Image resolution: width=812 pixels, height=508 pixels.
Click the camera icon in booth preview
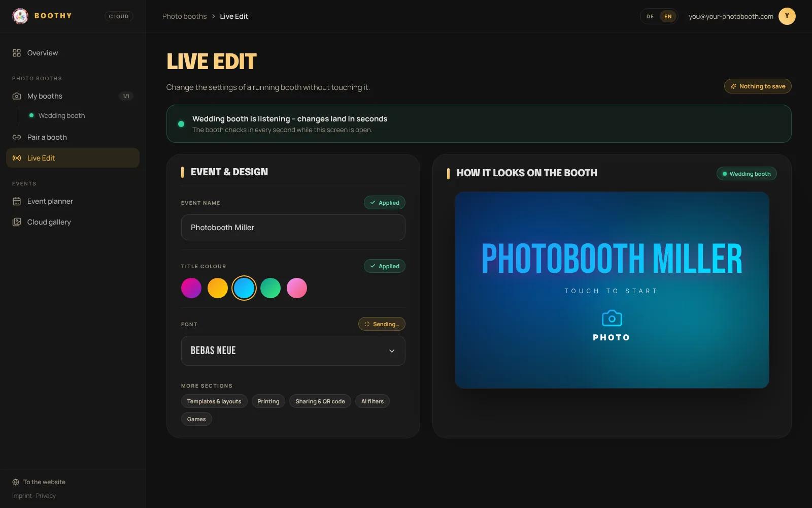coord(612,319)
